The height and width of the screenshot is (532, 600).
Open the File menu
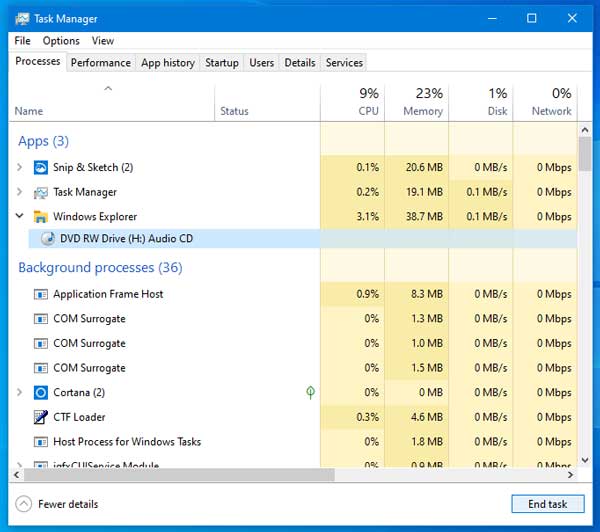tap(22, 41)
